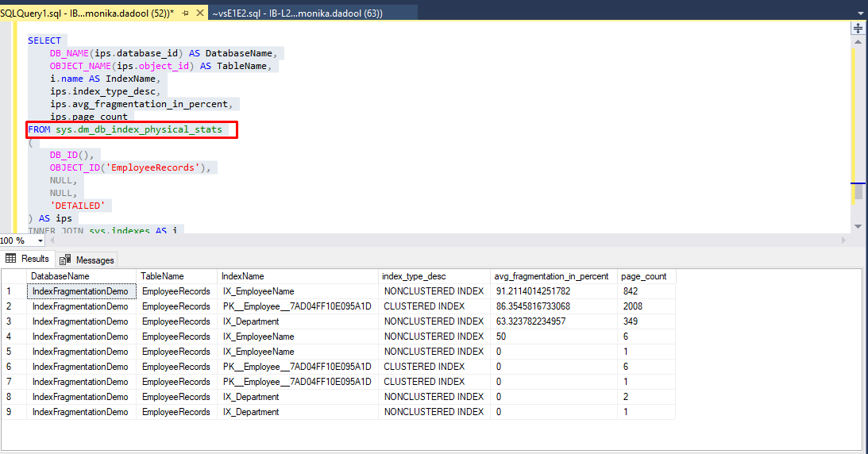This screenshot has height=454, width=868.
Task: Click the editor split window icon
Action: [x=858, y=29]
